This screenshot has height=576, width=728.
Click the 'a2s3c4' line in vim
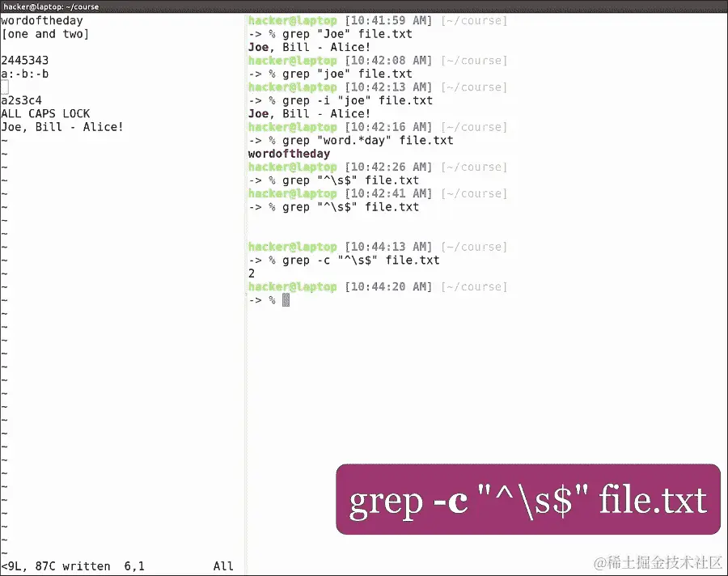tap(21, 100)
